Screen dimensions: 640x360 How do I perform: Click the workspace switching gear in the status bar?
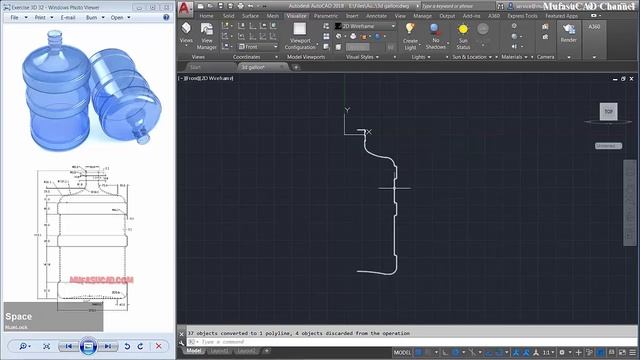(562, 352)
